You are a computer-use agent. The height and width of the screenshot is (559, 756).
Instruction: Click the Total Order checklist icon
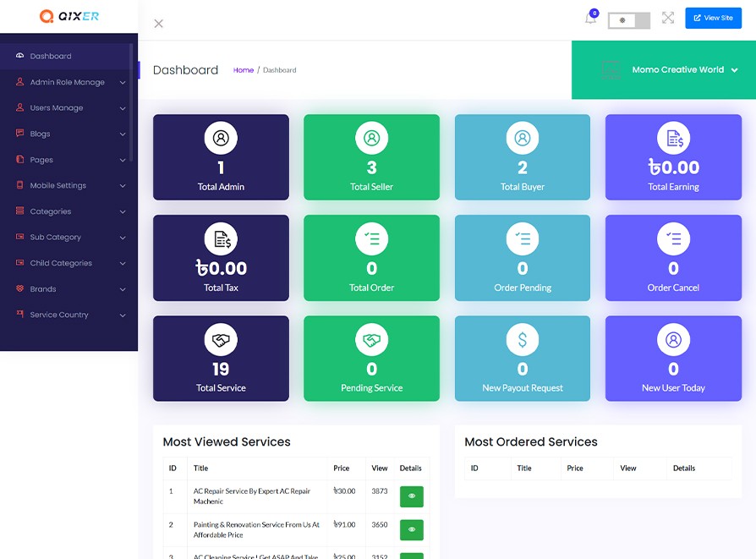pyautogui.click(x=371, y=239)
